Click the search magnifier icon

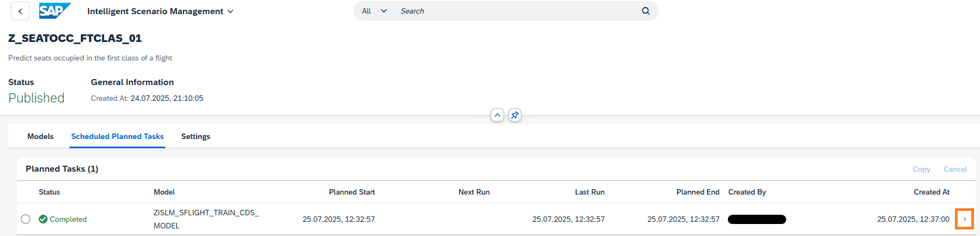tap(645, 11)
